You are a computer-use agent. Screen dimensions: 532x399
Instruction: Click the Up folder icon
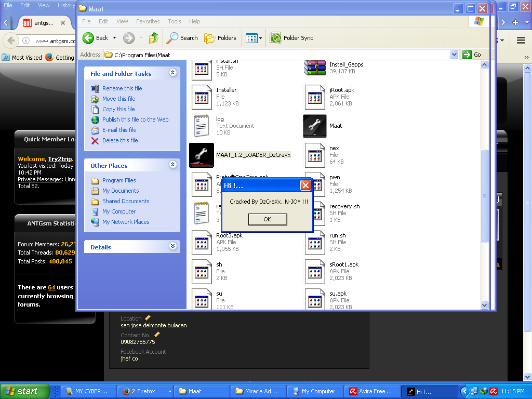[154, 38]
